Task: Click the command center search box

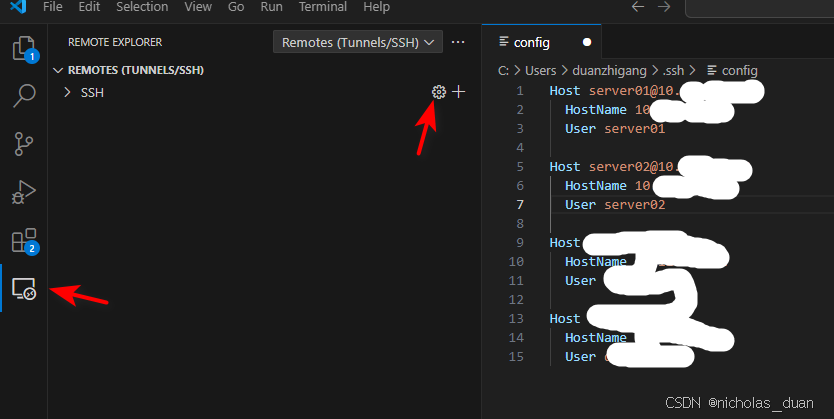Action: pyautogui.click(x=760, y=7)
